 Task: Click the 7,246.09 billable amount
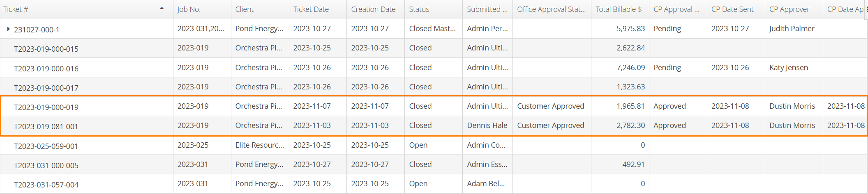631,68
